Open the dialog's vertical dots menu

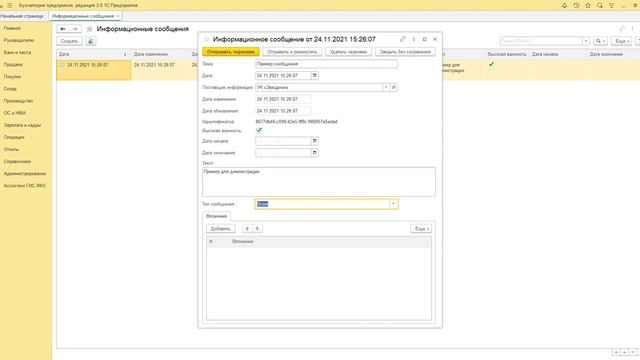point(414,39)
